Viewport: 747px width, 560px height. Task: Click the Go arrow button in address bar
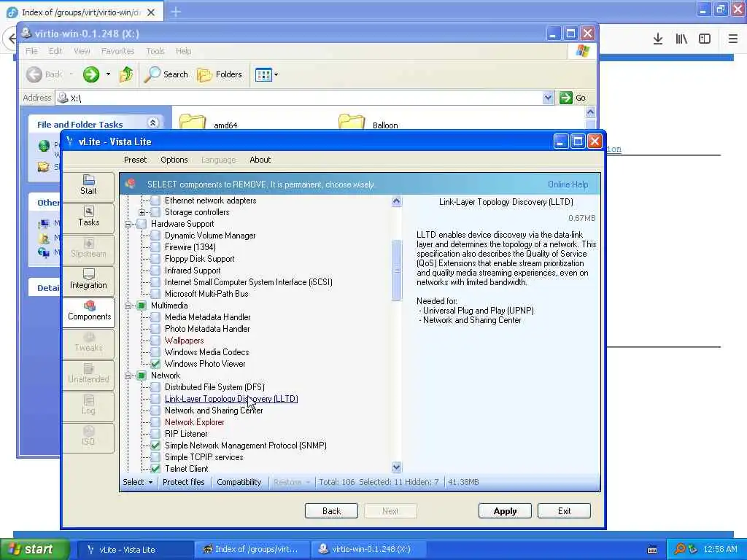coord(566,98)
